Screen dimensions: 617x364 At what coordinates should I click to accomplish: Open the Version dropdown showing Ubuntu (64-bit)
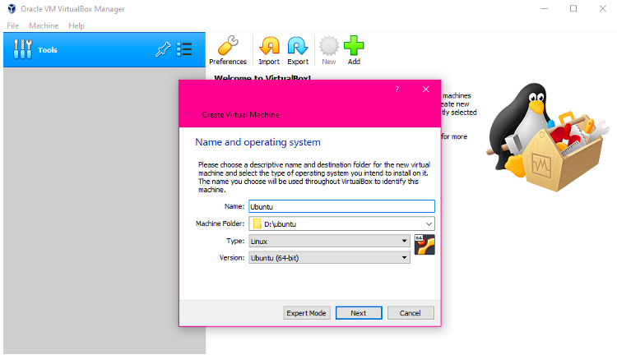tap(329, 257)
